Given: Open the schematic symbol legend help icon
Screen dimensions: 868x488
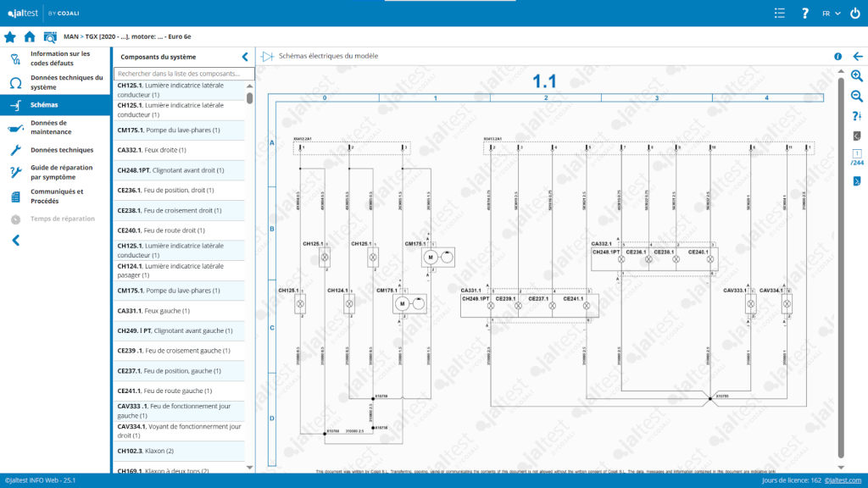Looking at the screenshot, I should click(856, 116).
